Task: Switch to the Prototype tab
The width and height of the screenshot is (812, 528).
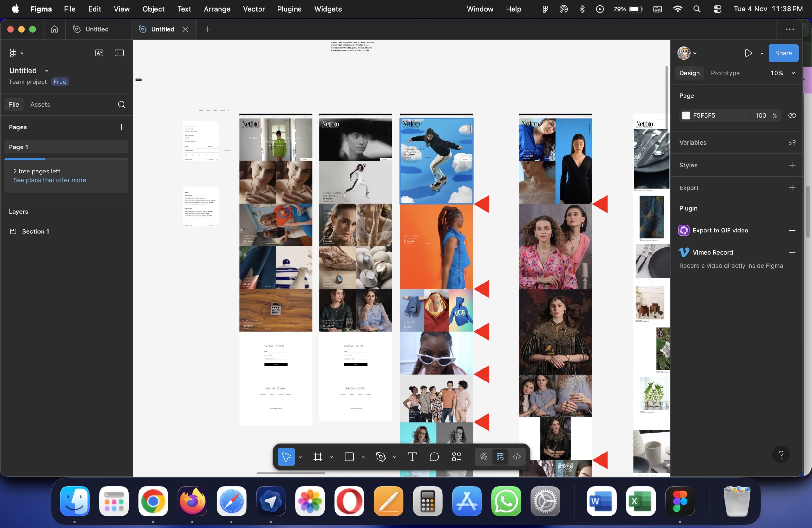Action: (x=725, y=73)
